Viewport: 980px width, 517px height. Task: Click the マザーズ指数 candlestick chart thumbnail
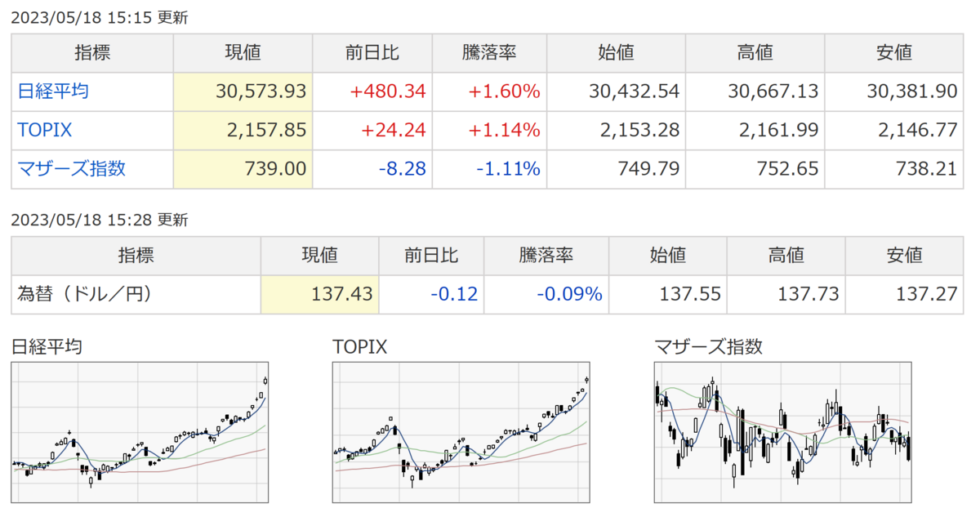coord(784,432)
